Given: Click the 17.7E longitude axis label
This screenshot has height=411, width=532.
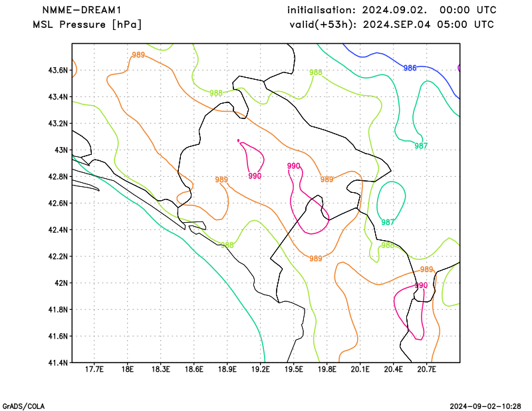Looking at the screenshot, I should (x=94, y=370).
